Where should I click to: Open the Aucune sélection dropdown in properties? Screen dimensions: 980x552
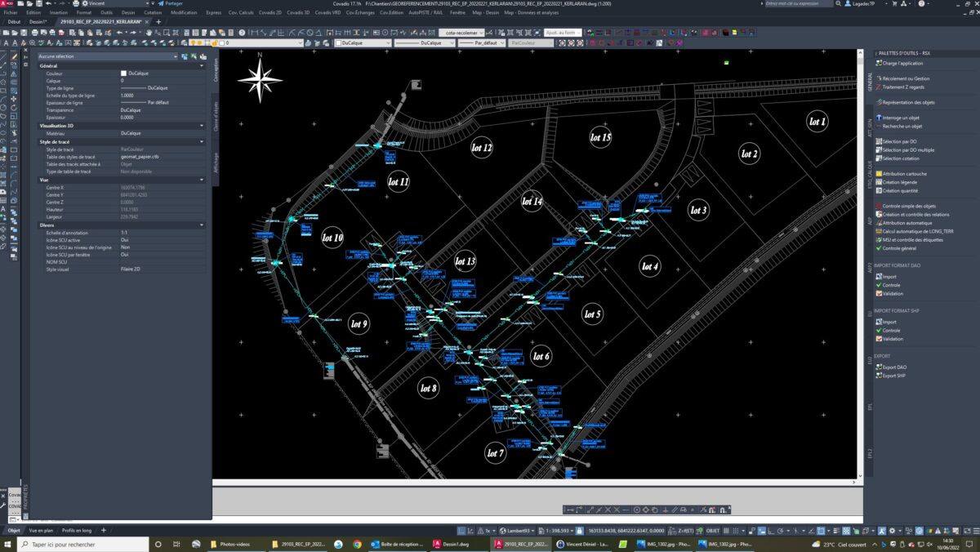pyautogui.click(x=107, y=56)
